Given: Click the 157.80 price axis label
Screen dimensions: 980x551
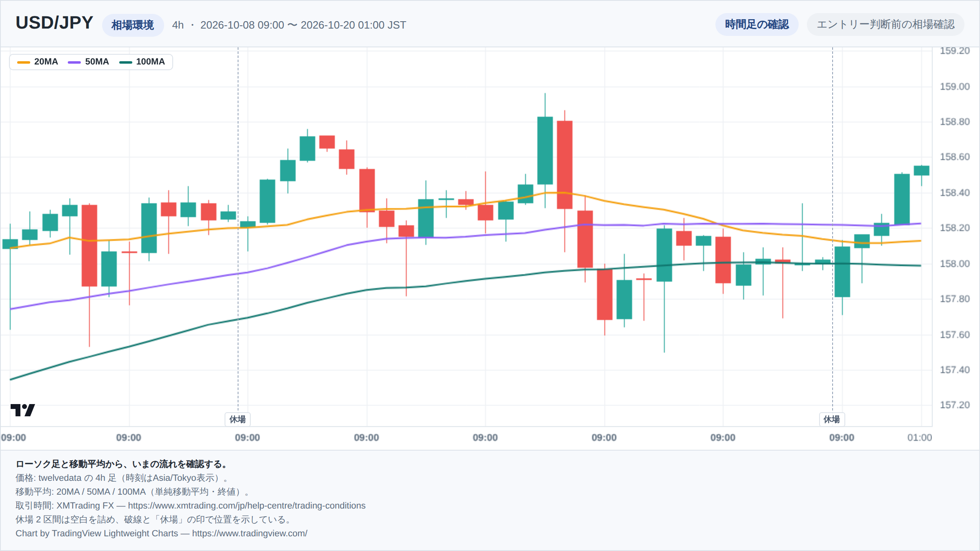Looking at the screenshot, I should point(955,299).
